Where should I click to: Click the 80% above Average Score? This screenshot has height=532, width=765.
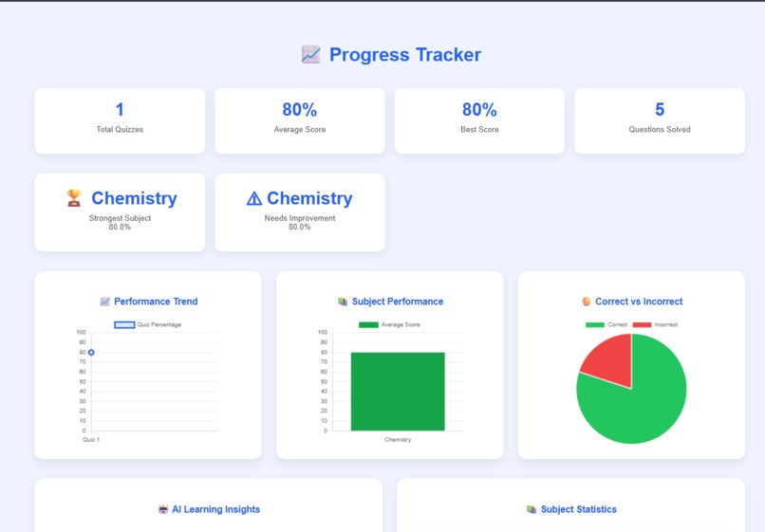[300, 110]
